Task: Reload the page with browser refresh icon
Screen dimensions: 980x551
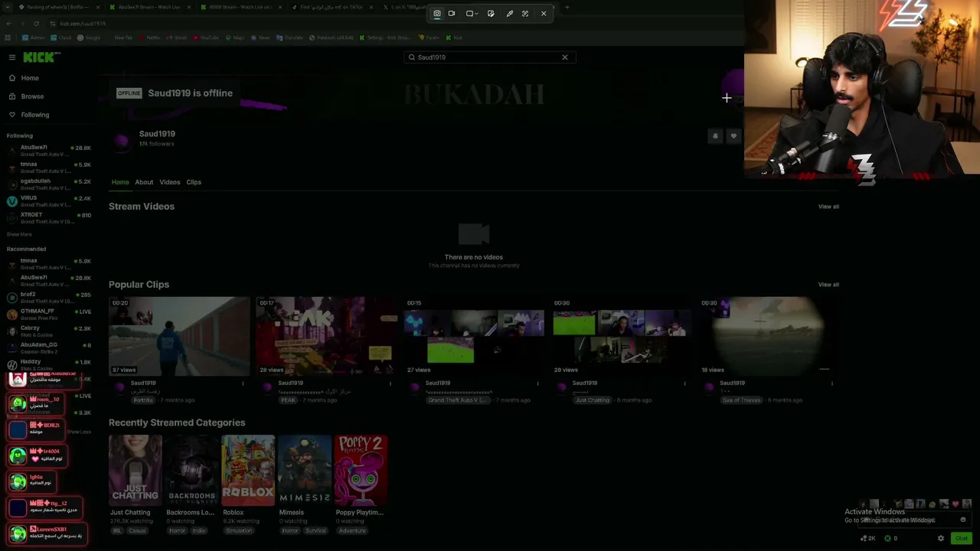Action: coord(36,24)
